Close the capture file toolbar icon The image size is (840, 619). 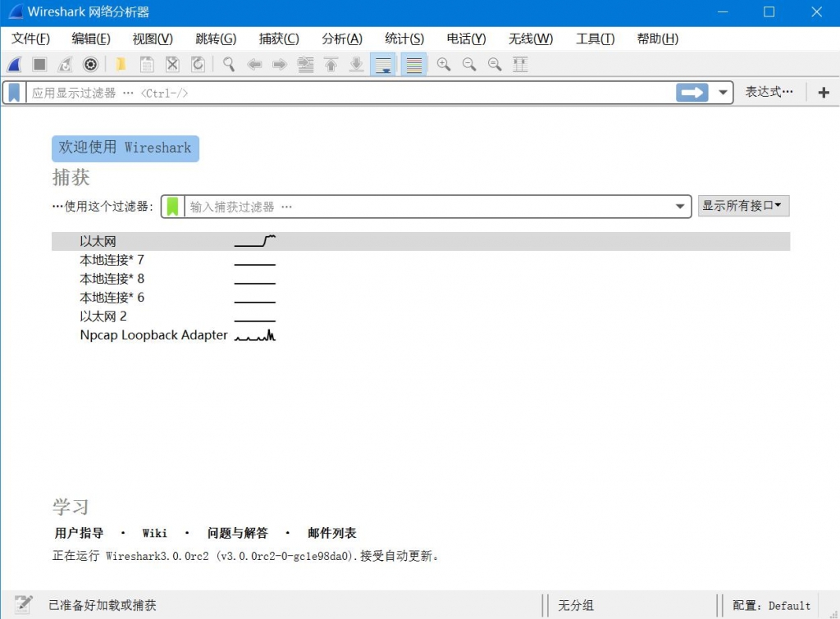coord(172,65)
